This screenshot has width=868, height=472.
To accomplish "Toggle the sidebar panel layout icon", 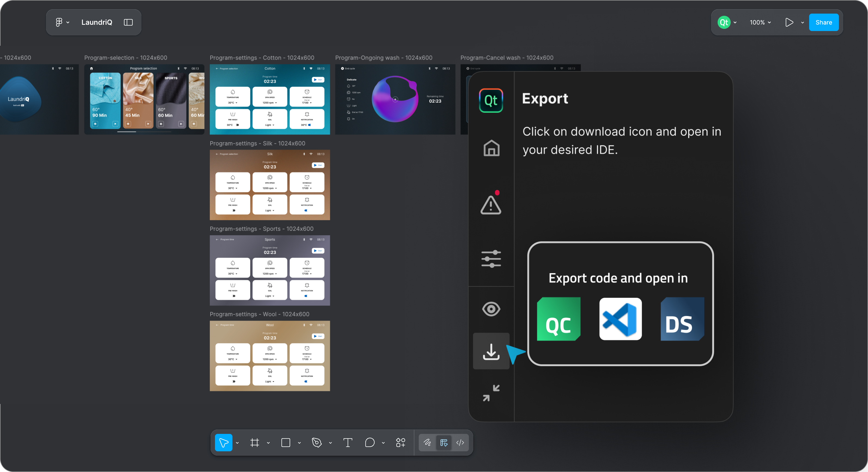I will pyautogui.click(x=128, y=22).
